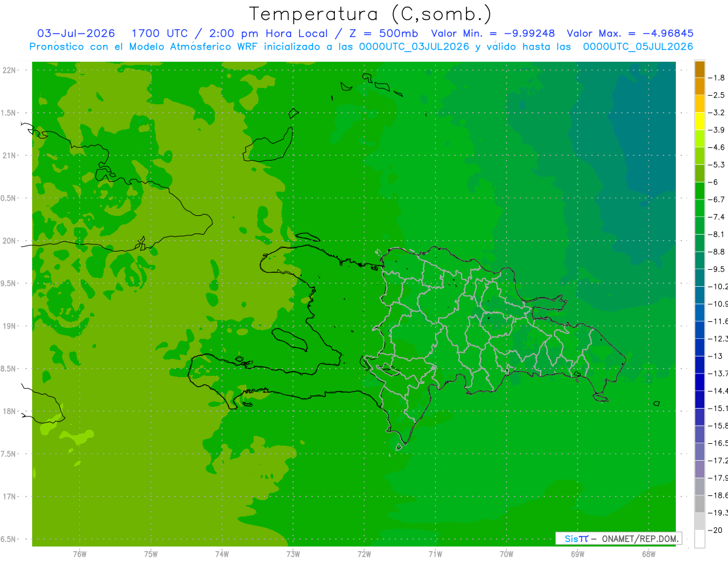Click light green swatch between -4.6 and -5.3

pyautogui.click(x=699, y=156)
